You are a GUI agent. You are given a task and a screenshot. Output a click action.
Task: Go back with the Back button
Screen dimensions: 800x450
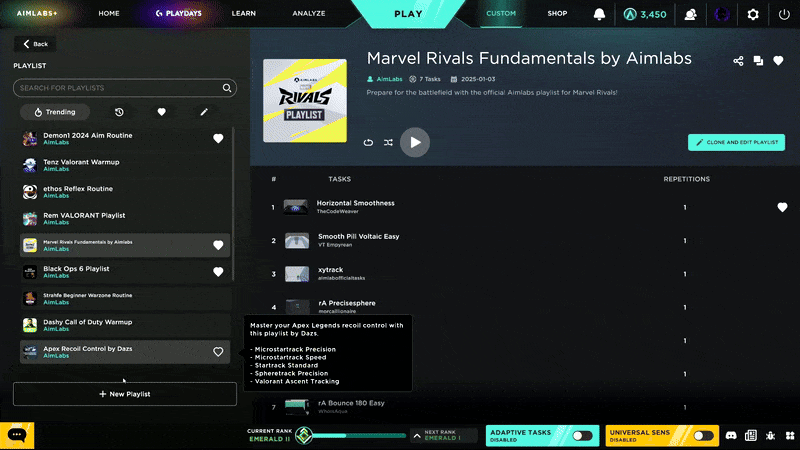[35, 44]
